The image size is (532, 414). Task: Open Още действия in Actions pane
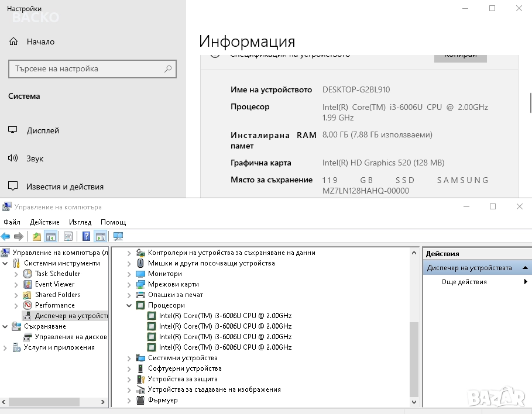coord(464,282)
